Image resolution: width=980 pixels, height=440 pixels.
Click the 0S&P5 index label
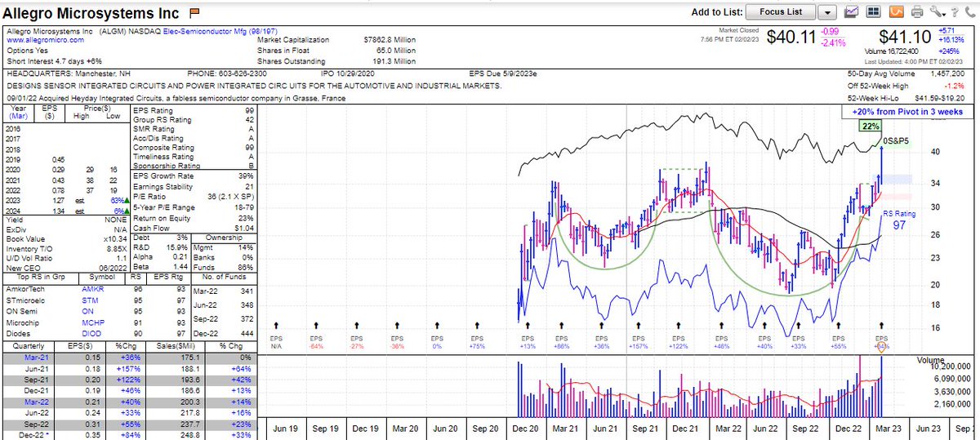coord(898,141)
